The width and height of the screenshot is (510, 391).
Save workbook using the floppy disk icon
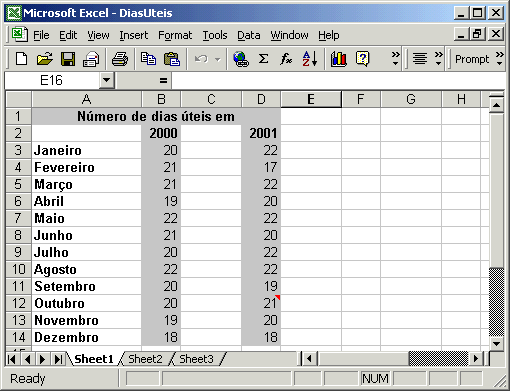tap(68, 59)
